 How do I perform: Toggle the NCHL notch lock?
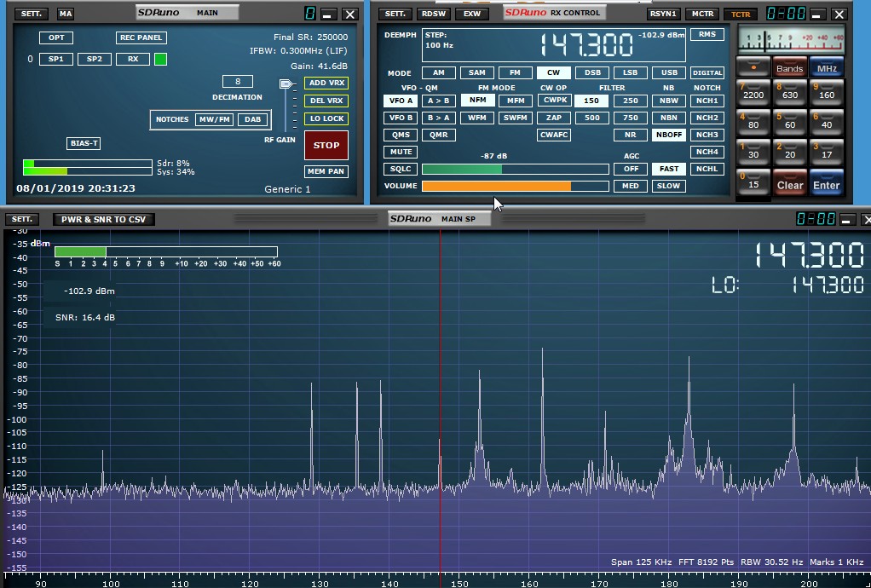coord(707,169)
